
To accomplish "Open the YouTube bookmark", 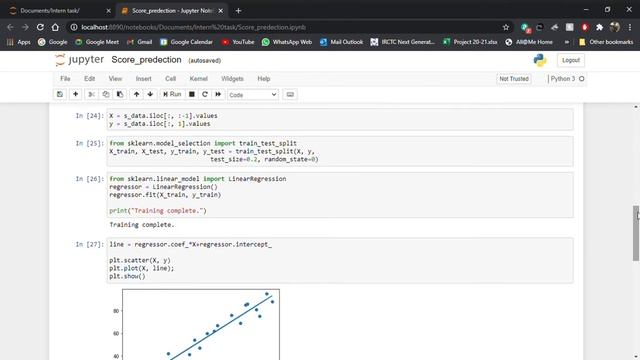I will point(238,42).
